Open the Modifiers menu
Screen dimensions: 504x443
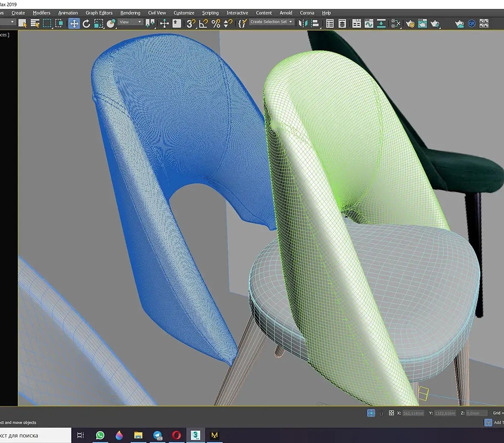[x=41, y=13]
